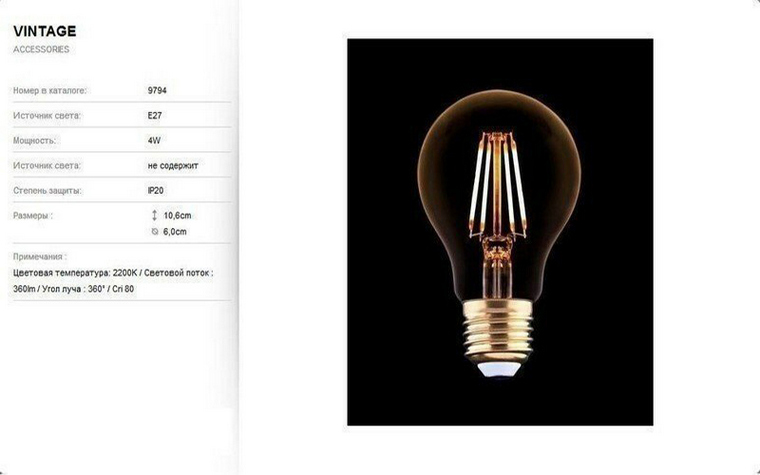Image resolution: width=760 pixels, height=475 pixels.
Task: Click the 'Примечания' notes heading
Action: tap(40, 257)
